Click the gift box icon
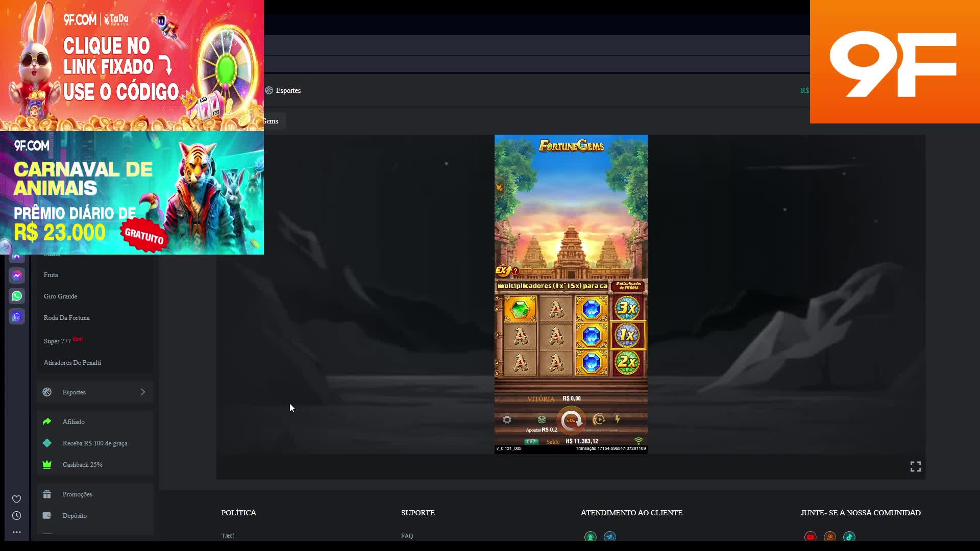Viewport: 980px width, 551px height. click(x=47, y=494)
